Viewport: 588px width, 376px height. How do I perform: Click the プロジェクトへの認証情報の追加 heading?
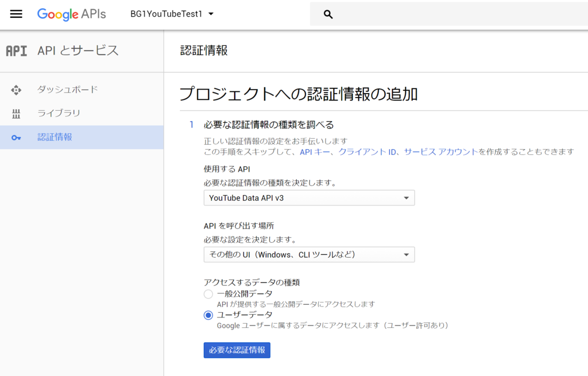click(299, 94)
